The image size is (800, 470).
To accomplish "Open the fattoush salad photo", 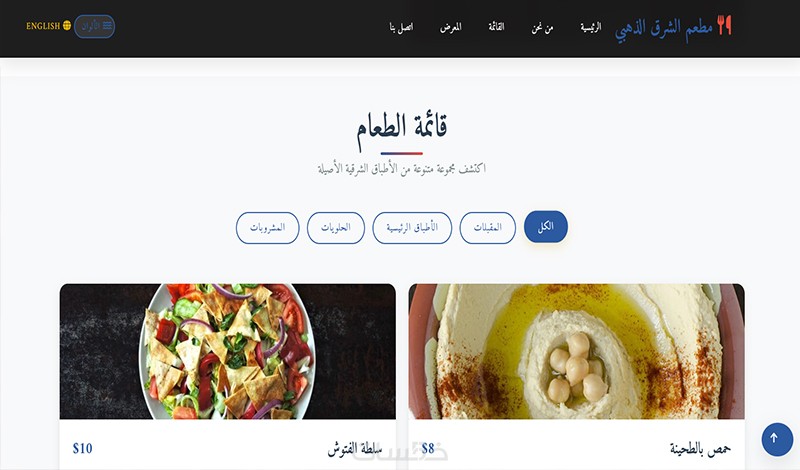I will [228, 352].
